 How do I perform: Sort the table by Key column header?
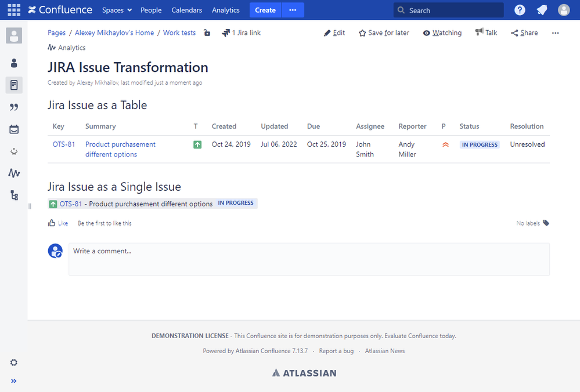tap(59, 126)
